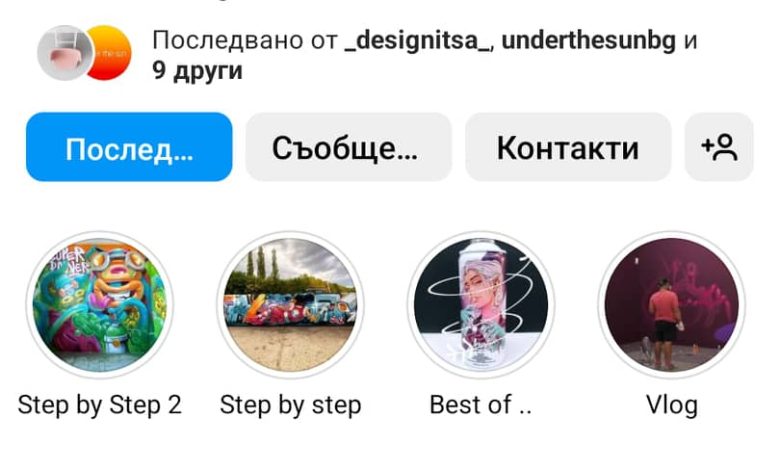This screenshot has width=780, height=470.
Task: Tap the Step by step label
Action: click(291, 405)
